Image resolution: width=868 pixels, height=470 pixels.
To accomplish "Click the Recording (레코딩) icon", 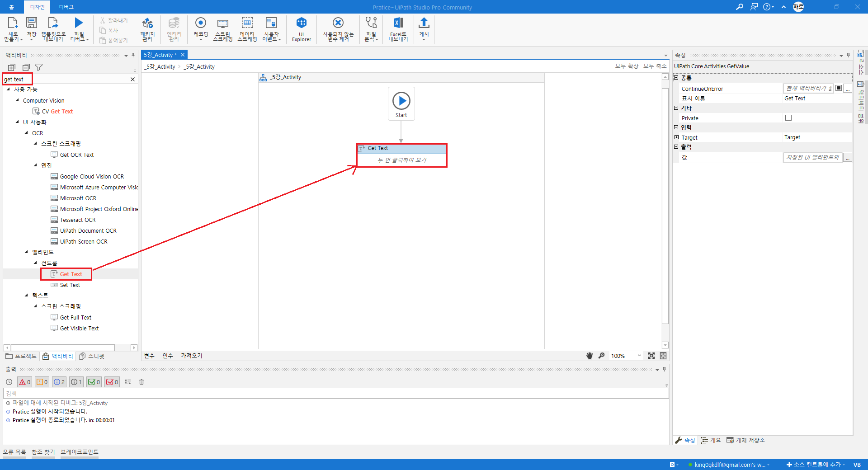I will 201,23.
